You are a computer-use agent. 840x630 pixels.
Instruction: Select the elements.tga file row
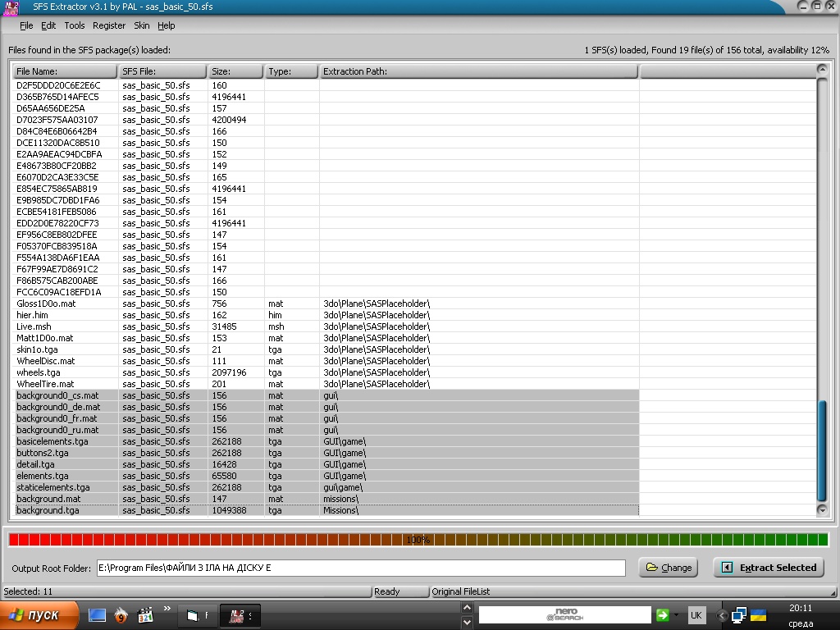pos(326,476)
